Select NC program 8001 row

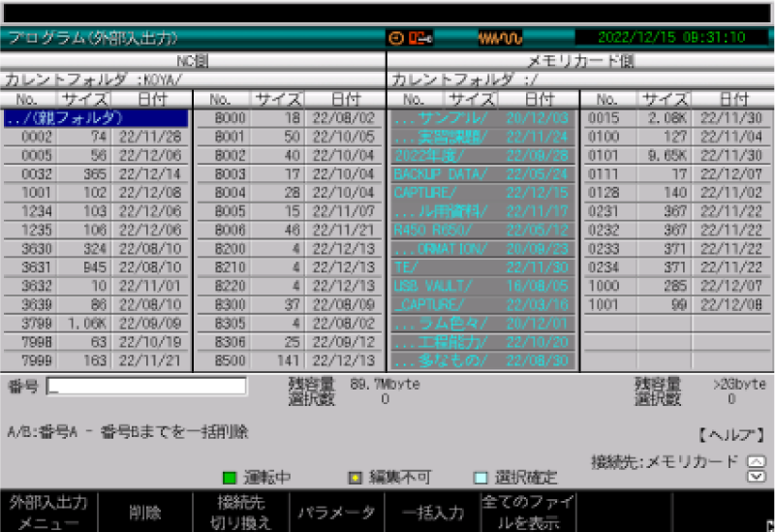289,137
